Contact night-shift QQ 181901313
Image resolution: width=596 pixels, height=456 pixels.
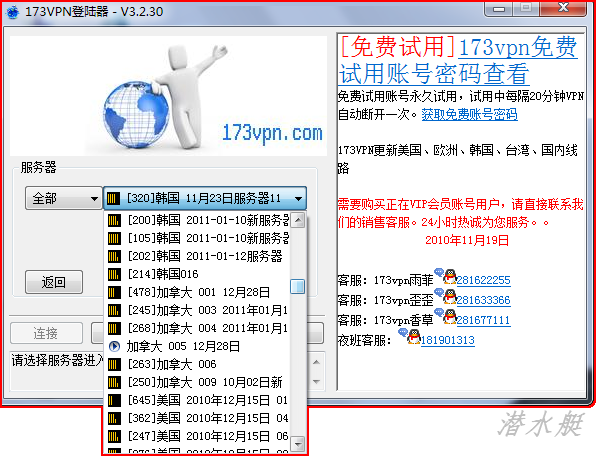pos(448,340)
